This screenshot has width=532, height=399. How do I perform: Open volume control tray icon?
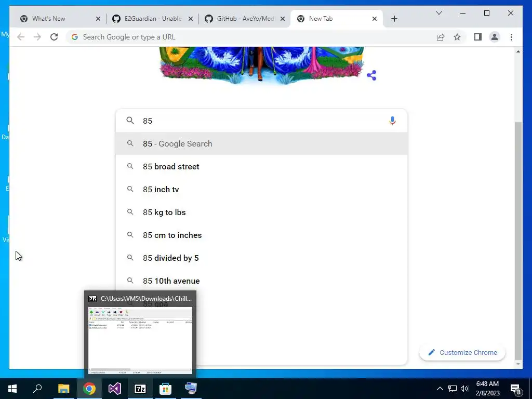coord(464,389)
